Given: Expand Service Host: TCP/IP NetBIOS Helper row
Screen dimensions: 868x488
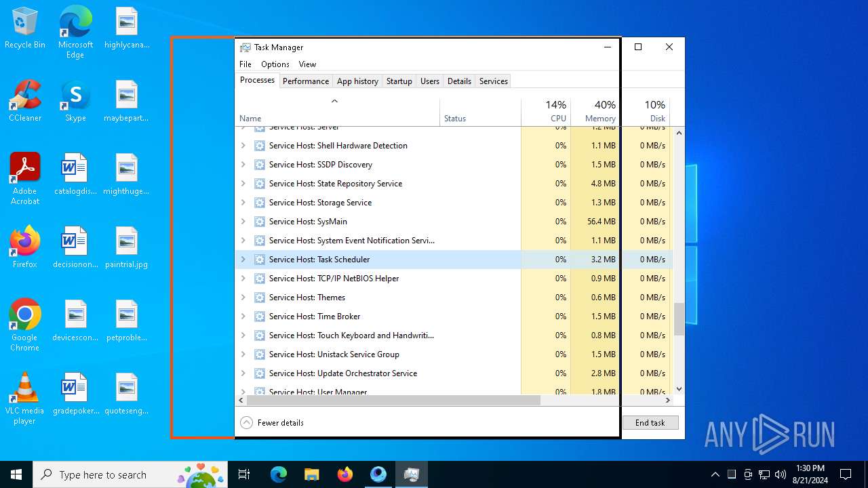Looking at the screenshot, I should (x=243, y=279).
